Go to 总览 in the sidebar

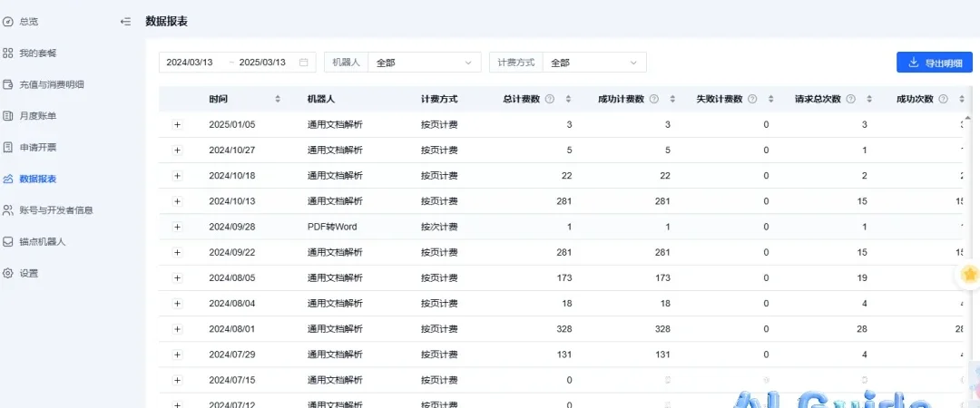29,22
